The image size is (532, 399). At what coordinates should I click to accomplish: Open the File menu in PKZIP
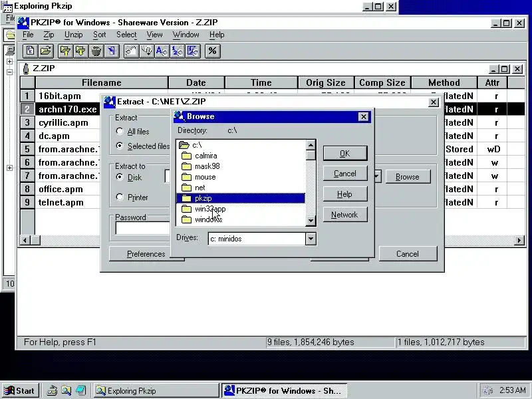click(x=28, y=35)
